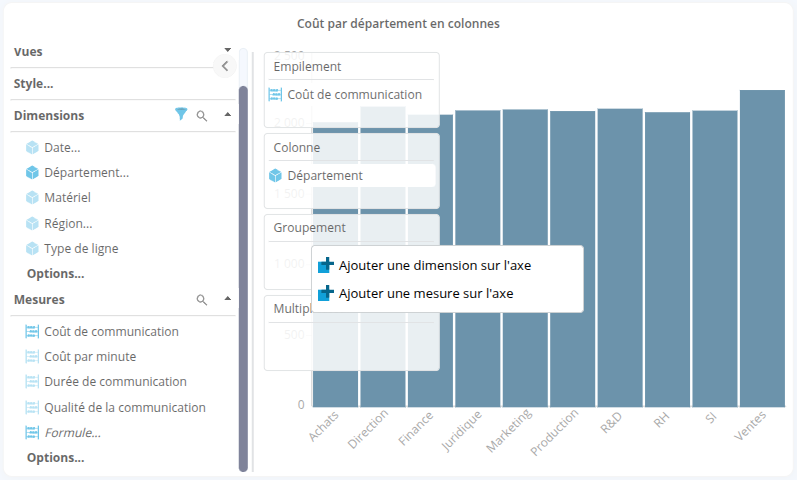Open the Style... settings
The width and height of the screenshot is (797, 480).
coord(34,84)
